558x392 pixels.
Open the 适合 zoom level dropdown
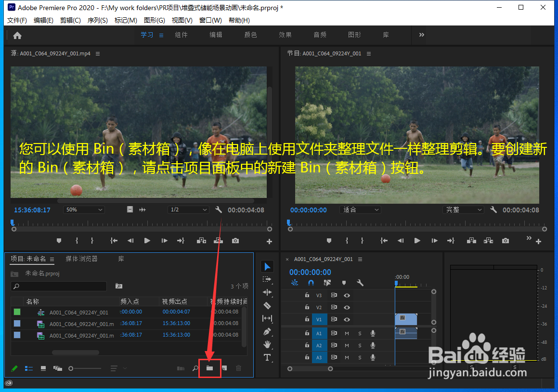pos(360,209)
